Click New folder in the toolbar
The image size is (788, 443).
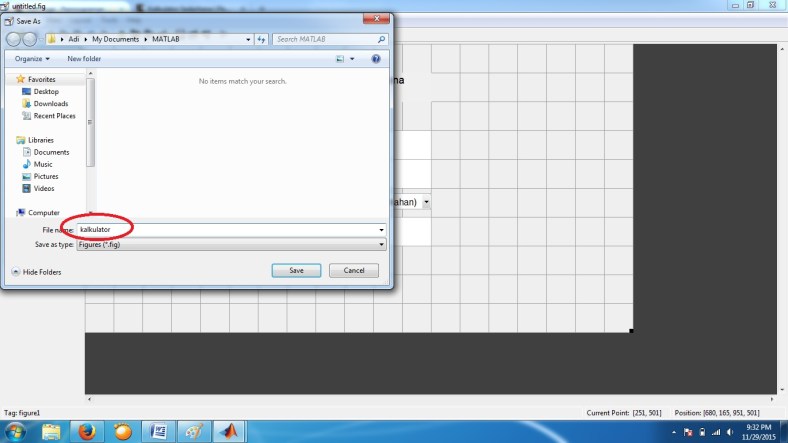coord(84,59)
